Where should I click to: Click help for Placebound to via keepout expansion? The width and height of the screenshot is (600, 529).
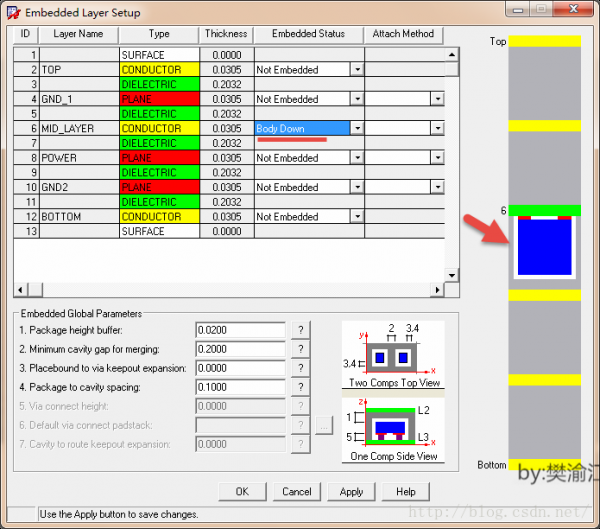click(x=300, y=368)
